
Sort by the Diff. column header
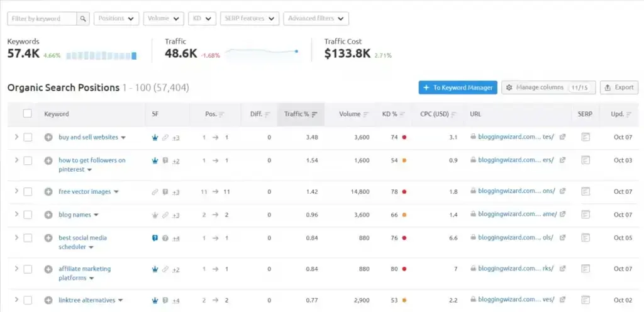(260, 114)
